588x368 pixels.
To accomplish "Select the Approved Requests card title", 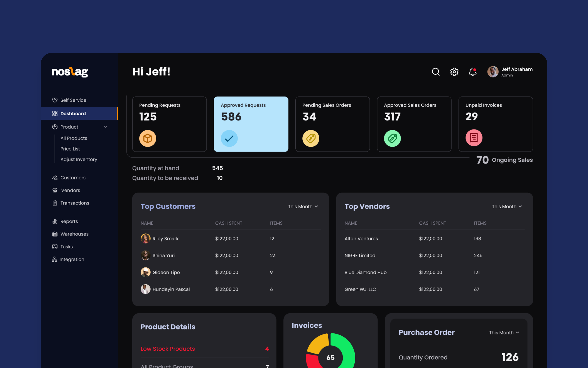I will click(243, 105).
